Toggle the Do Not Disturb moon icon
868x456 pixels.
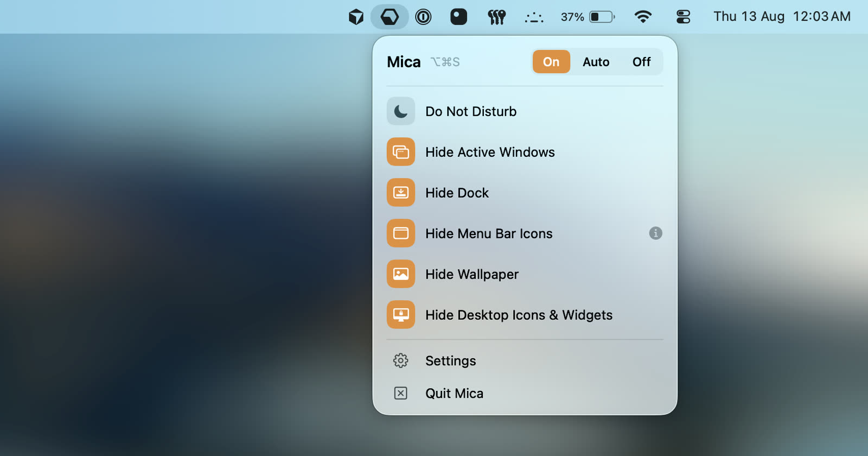coord(401,111)
